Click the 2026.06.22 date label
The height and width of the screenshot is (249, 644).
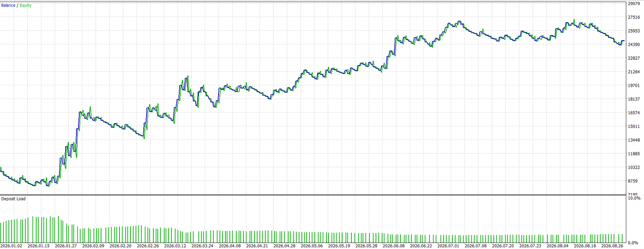421,246
